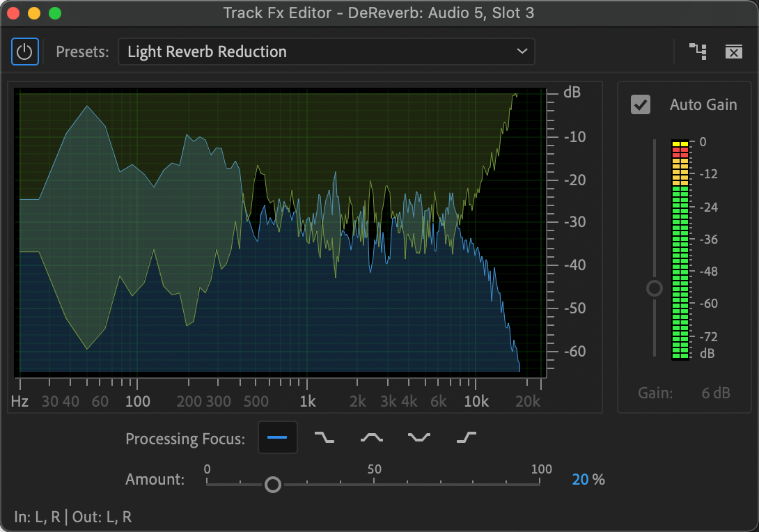Select the flat-line Processing Focus option

point(277,438)
